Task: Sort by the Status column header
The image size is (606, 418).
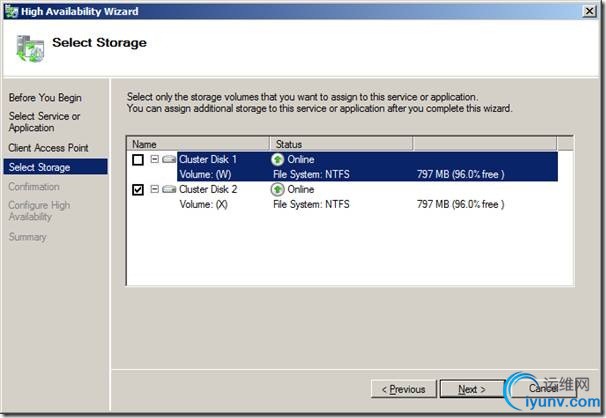Action: 341,144
